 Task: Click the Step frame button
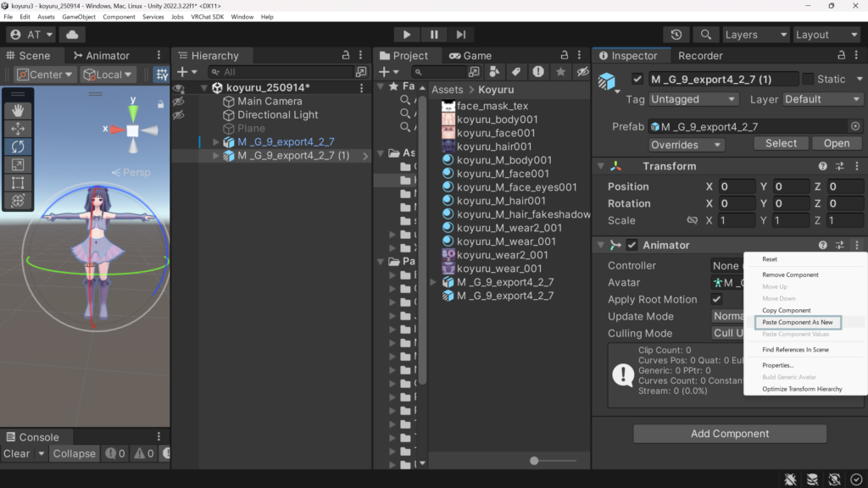[x=460, y=34]
